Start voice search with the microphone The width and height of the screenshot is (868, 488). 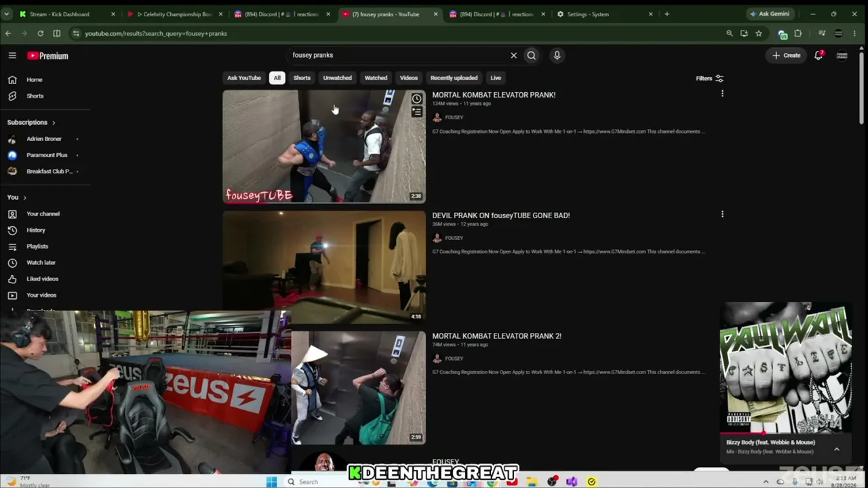coord(557,56)
